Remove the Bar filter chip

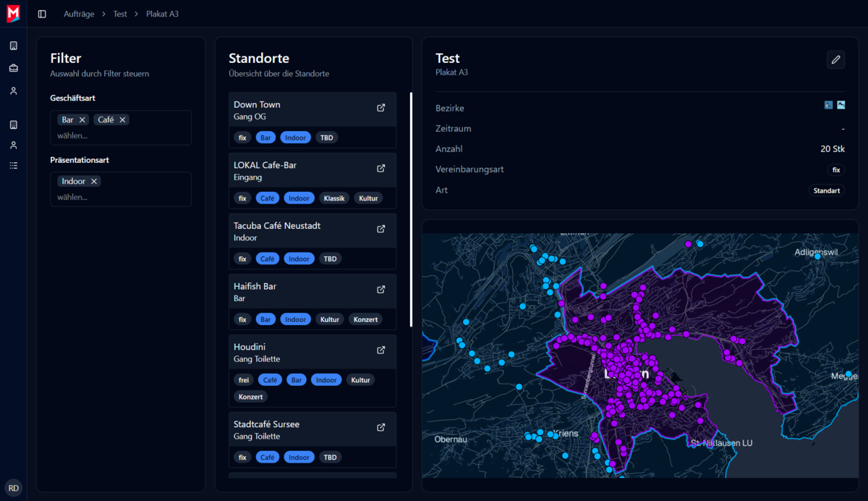click(82, 120)
